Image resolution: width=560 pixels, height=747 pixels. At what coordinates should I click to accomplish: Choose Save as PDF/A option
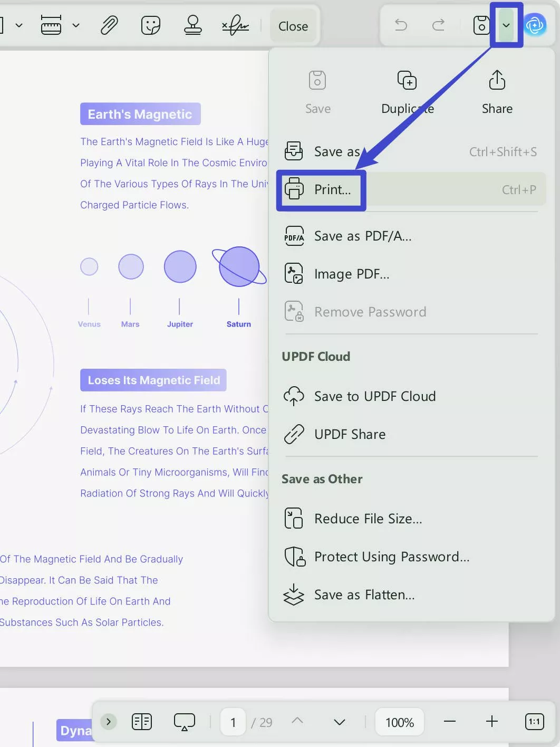point(363,236)
